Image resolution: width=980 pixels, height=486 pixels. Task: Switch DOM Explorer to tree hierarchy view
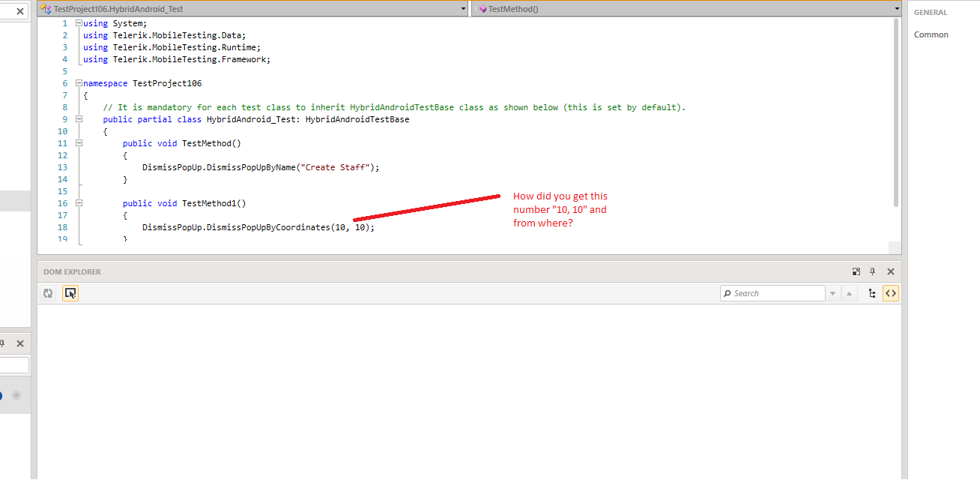point(872,293)
